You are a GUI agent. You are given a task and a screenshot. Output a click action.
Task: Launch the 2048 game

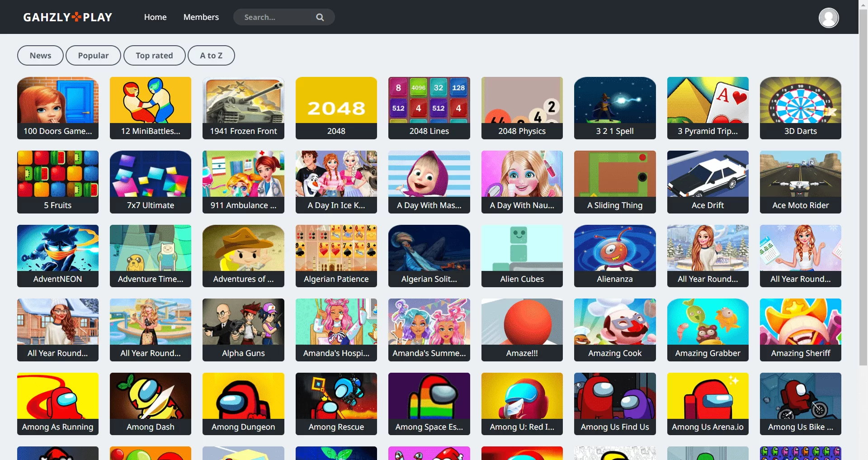click(x=336, y=108)
